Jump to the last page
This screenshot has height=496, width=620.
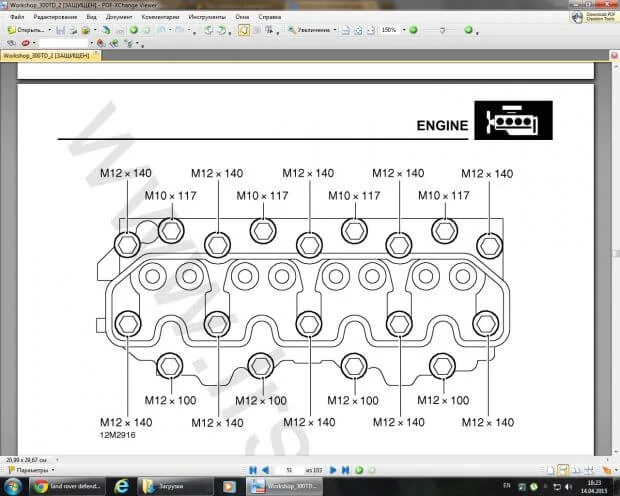click(x=346, y=469)
